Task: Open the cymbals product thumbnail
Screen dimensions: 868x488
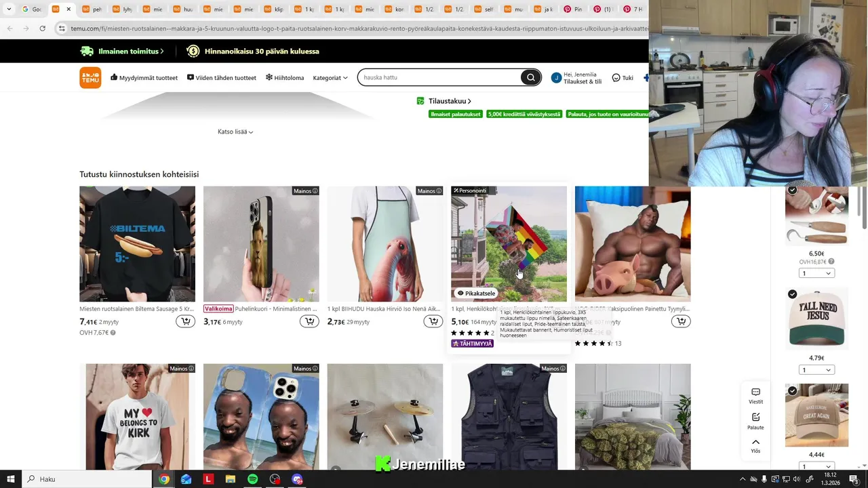Action: (385, 417)
